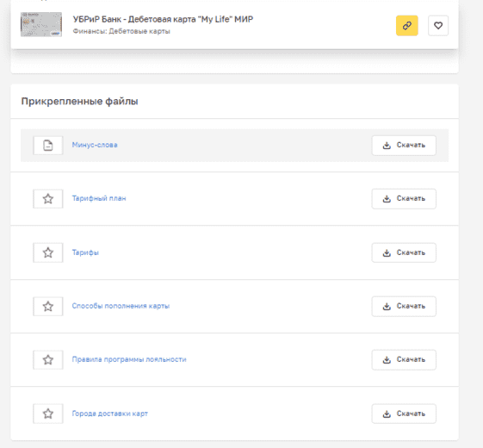Download the Тарифный план file
Screen dimensions: 483x448
[404, 198]
